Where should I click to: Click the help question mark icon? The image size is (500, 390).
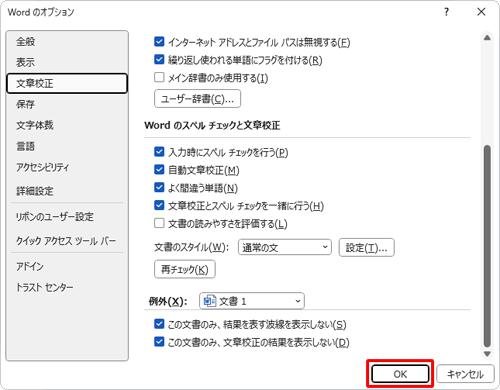(x=446, y=12)
